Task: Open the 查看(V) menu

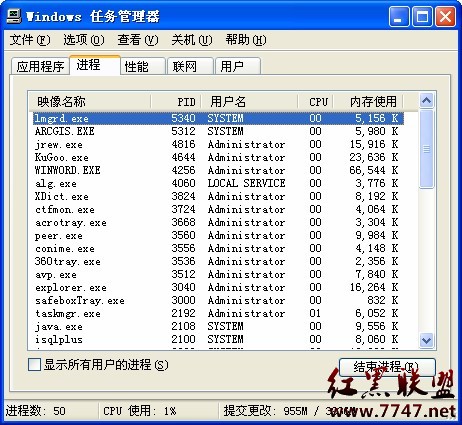Action: tap(138, 40)
